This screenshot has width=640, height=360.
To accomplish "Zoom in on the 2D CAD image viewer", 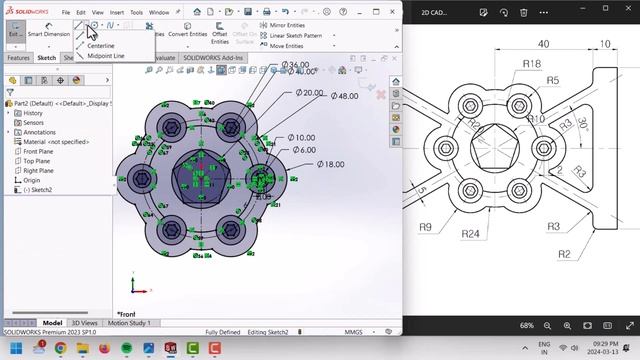I will click(567, 326).
